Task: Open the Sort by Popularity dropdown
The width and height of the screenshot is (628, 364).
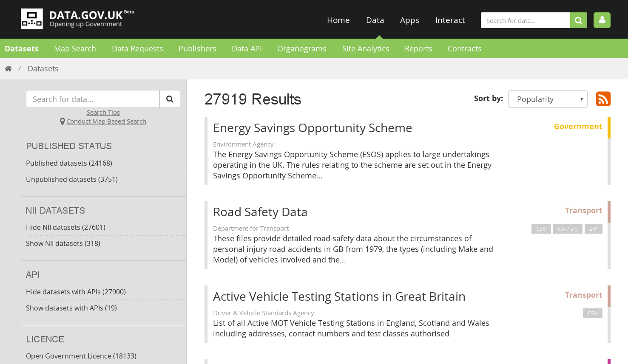Action: 548,99
